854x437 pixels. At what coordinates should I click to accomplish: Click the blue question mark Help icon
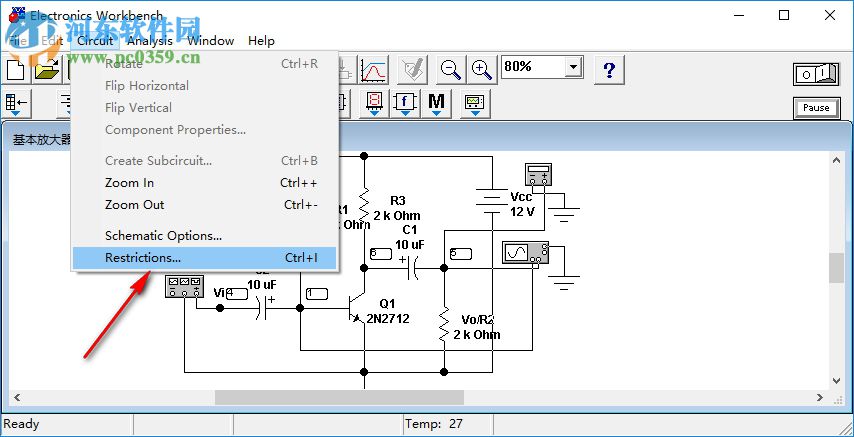tap(609, 70)
